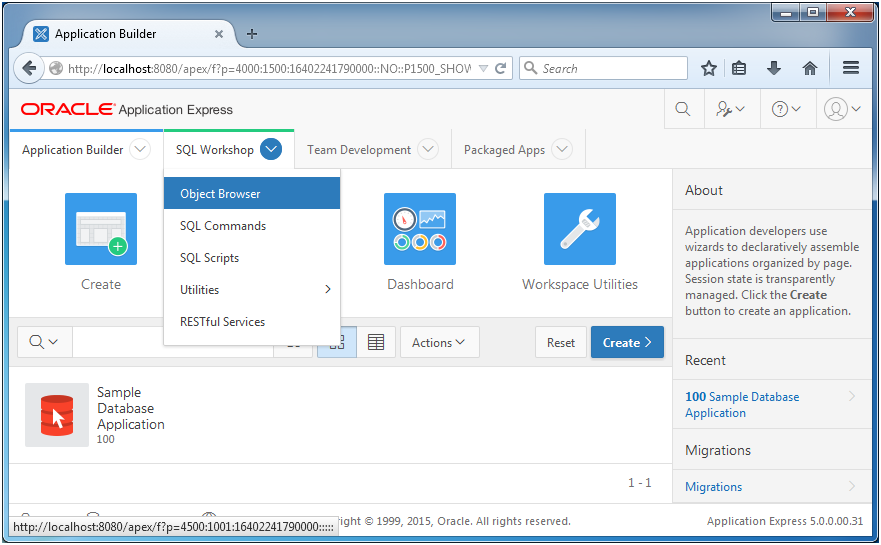Open Firefox hamburger menu
This screenshot has width=881, height=545.
(x=851, y=68)
